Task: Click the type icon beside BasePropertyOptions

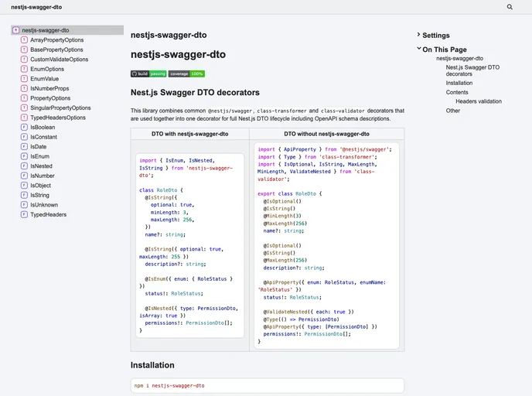Action: point(24,49)
